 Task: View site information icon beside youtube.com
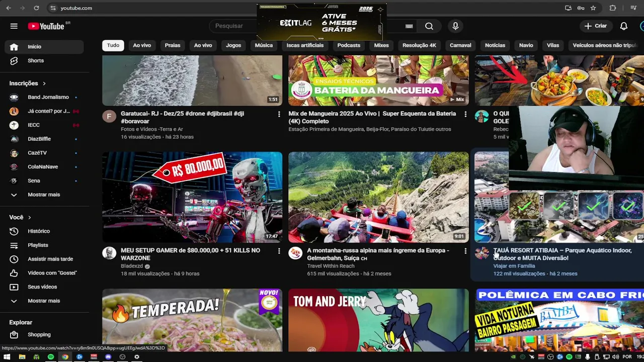[53, 8]
